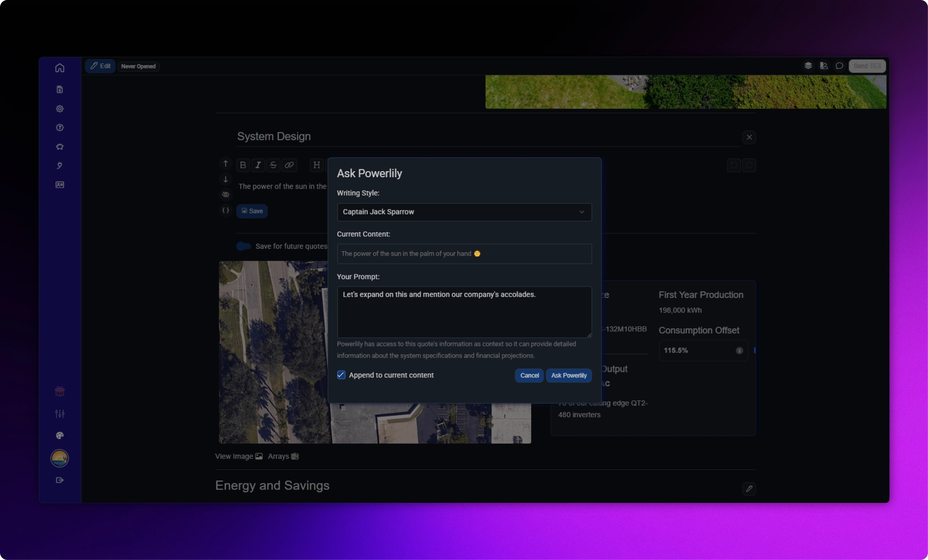Insert a link with the chain icon
Screen dimensions: 928x560
[289, 165]
